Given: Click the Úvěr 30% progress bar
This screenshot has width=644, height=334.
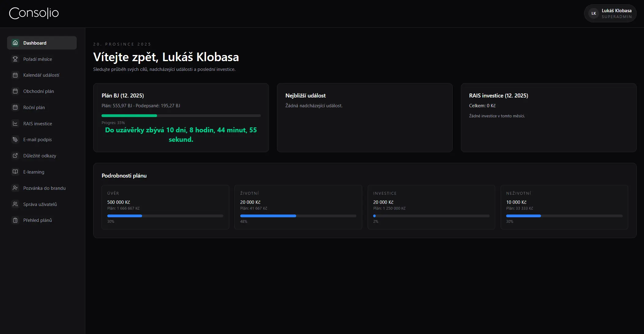Looking at the screenshot, I should pyautogui.click(x=165, y=216).
